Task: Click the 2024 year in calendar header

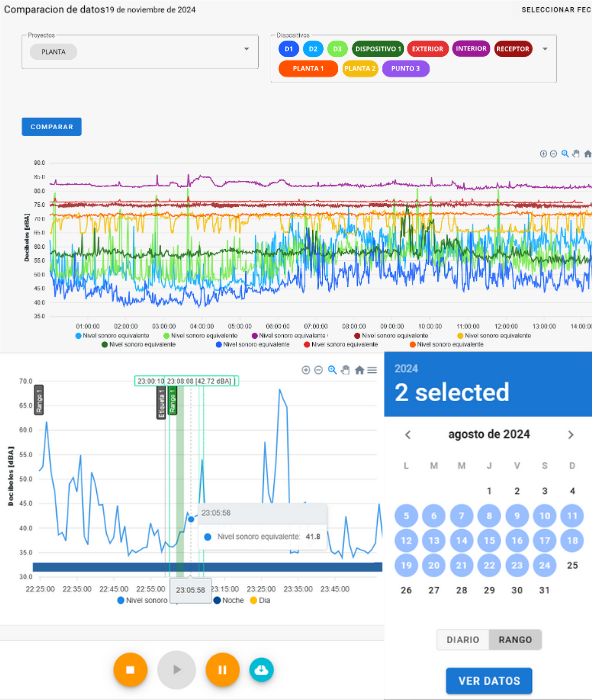Action: [406, 368]
